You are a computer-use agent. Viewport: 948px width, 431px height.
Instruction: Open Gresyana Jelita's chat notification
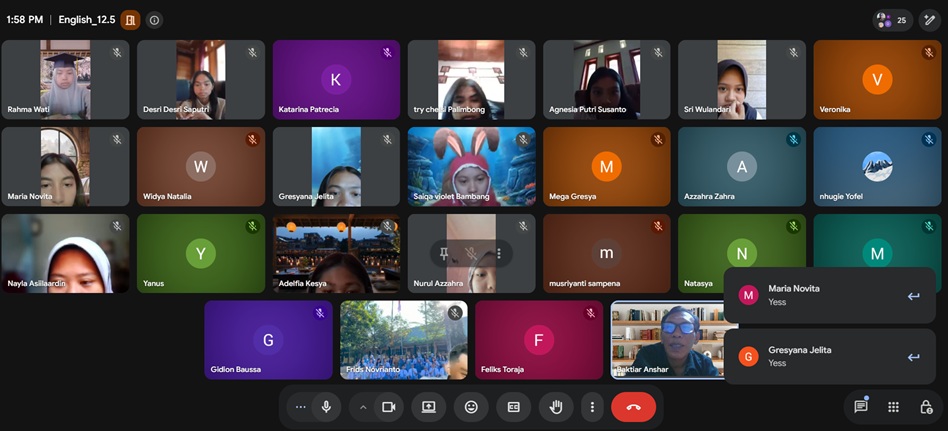pyautogui.click(x=830, y=357)
